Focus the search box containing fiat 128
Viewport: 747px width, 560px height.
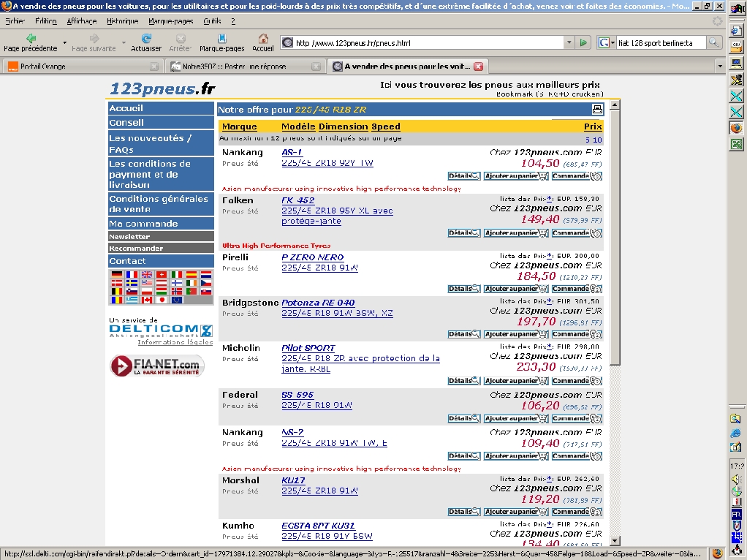click(x=661, y=43)
